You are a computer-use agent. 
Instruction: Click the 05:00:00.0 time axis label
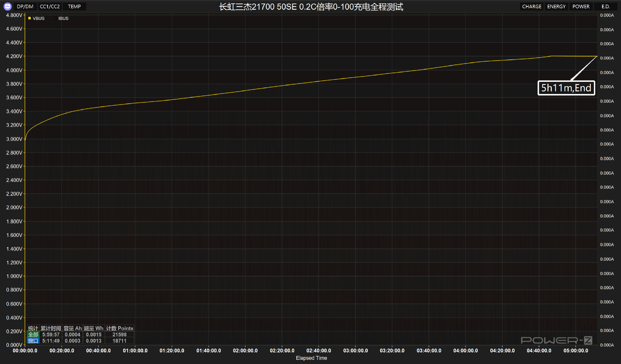click(576, 350)
